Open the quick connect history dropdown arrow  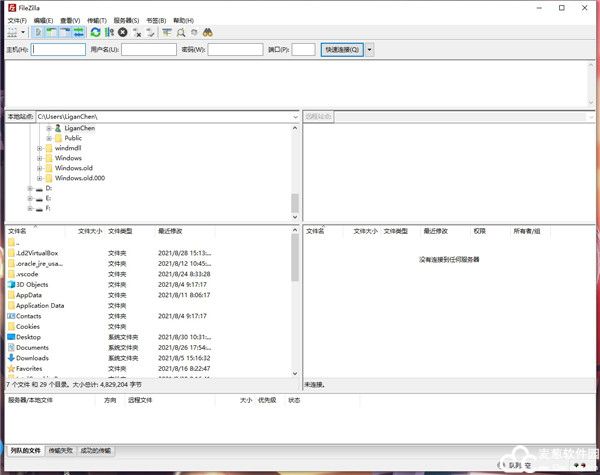(x=370, y=49)
